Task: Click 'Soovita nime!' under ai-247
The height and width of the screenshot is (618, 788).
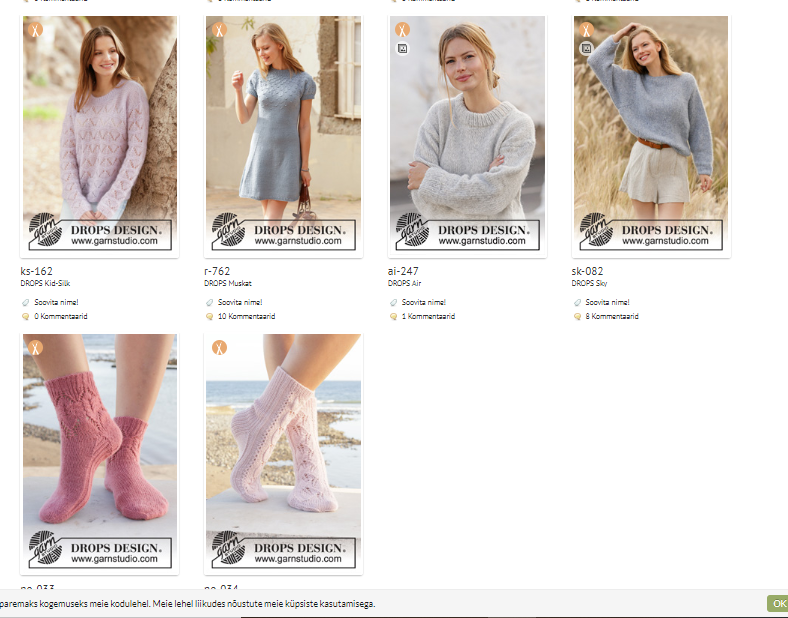Action: pos(424,302)
